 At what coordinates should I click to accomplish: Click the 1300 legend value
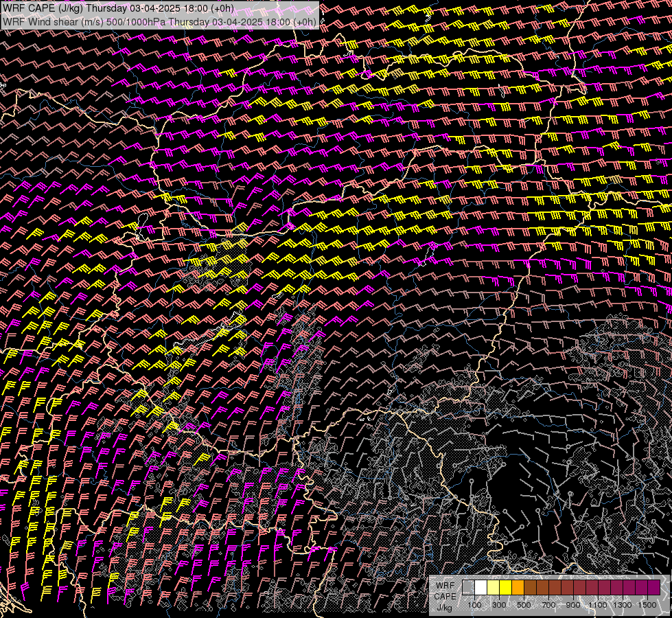(623, 605)
